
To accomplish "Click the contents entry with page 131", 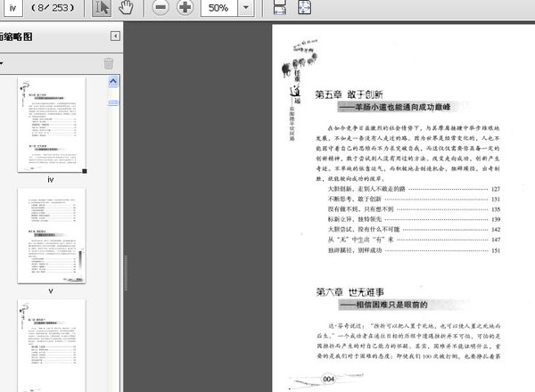I will [414, 199].
